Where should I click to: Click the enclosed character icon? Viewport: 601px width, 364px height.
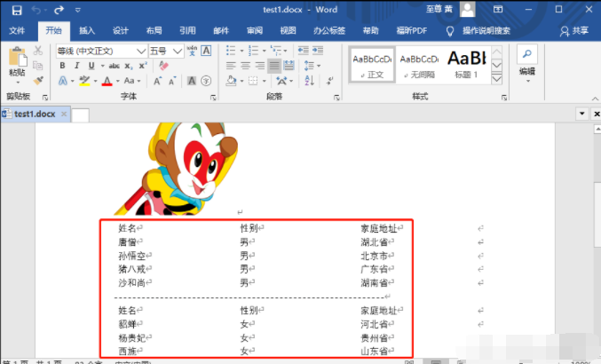tap(206, 81)
